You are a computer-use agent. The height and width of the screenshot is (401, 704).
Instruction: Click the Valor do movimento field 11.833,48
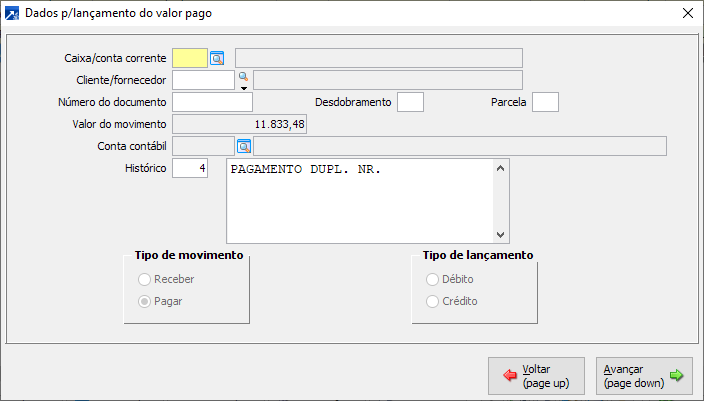tap(239, 124)
